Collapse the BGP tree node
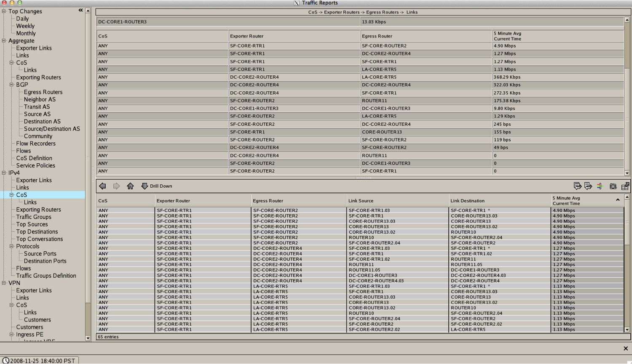The width and height of the screenshot is (632, 364). (12, 85)
